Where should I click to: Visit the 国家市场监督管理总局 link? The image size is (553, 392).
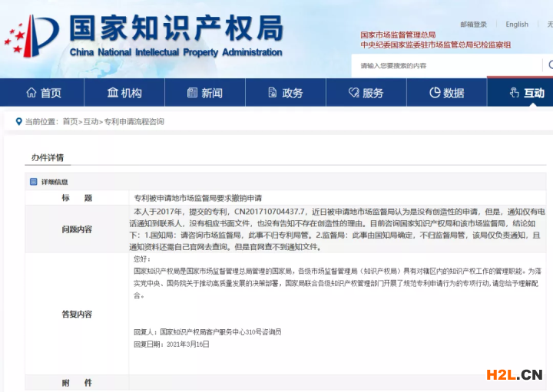398,35
